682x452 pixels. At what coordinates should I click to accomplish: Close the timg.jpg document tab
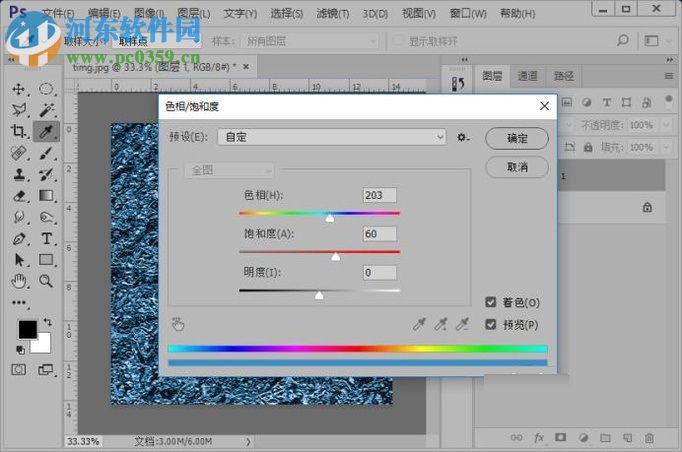click(x=246, y=67)
